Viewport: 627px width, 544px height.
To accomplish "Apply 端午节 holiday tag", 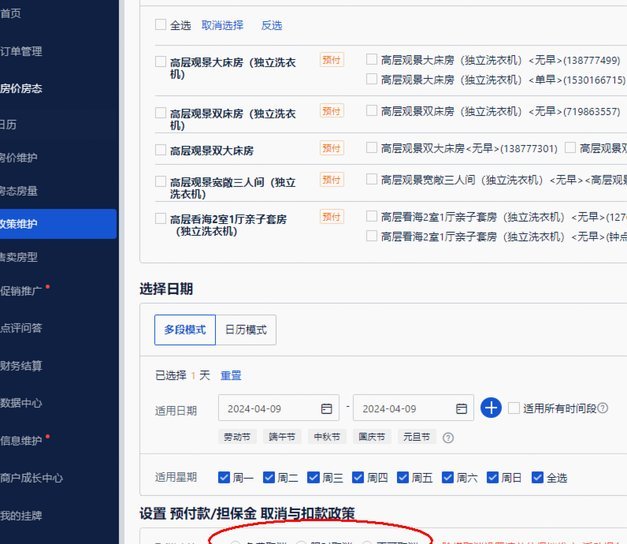I will 282,437.
